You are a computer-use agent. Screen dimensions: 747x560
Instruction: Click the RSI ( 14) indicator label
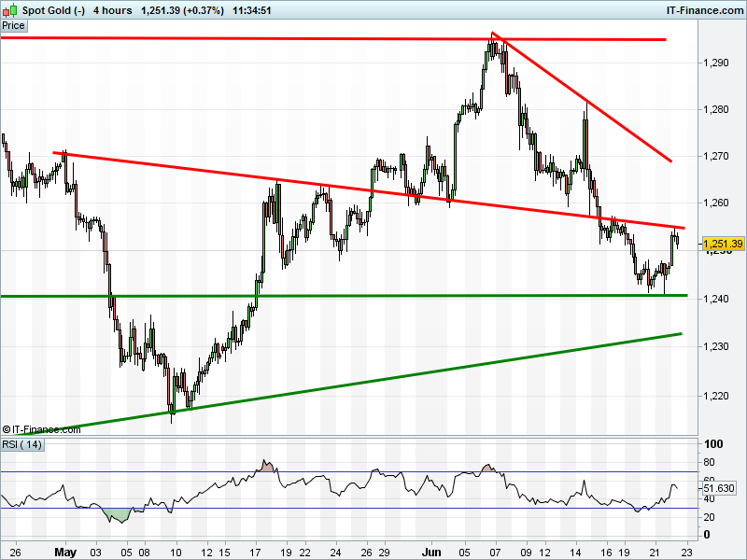pos(21,445)
